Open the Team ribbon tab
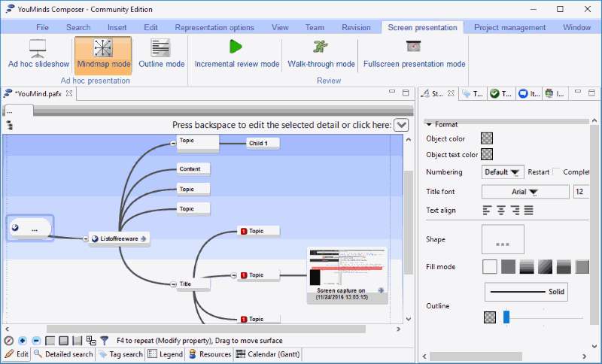Image resolution: width=602 pixels, height=364 pixels. click(315, 27)
